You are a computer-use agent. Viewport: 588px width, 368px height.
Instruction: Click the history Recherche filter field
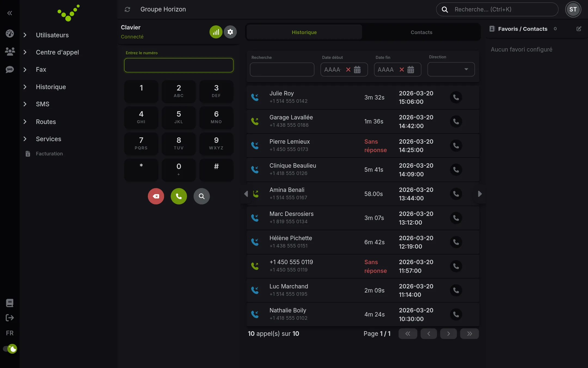pyautogui.click(x=282, y=70)
